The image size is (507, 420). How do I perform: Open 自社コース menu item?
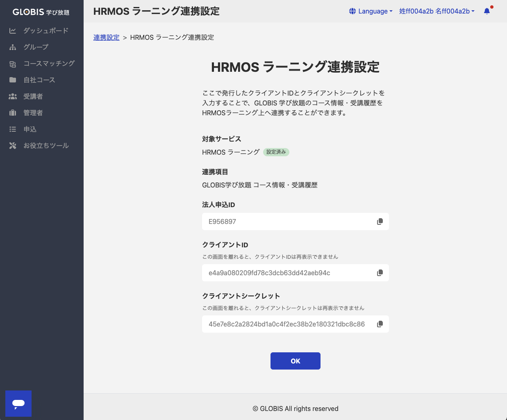(39, 80)
